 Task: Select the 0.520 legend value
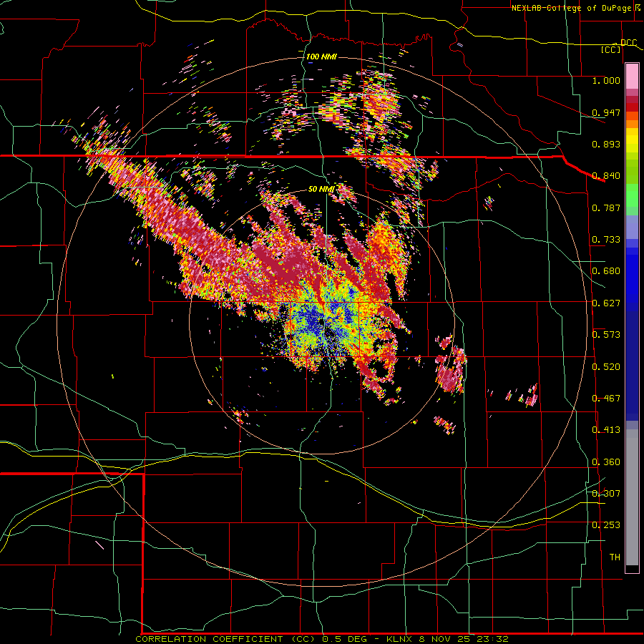click(606, 367)
